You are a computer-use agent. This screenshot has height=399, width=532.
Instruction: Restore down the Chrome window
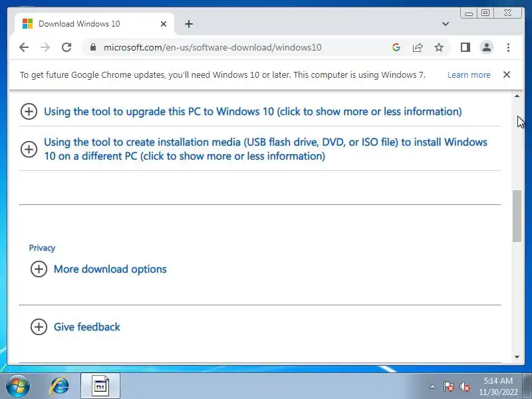pos(485,13)
